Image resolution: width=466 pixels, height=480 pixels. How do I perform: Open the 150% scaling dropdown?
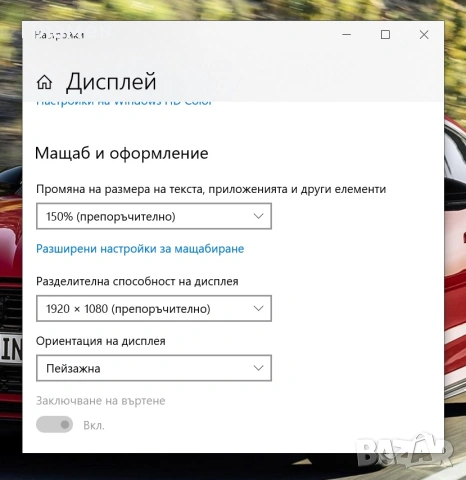(154, 216)
